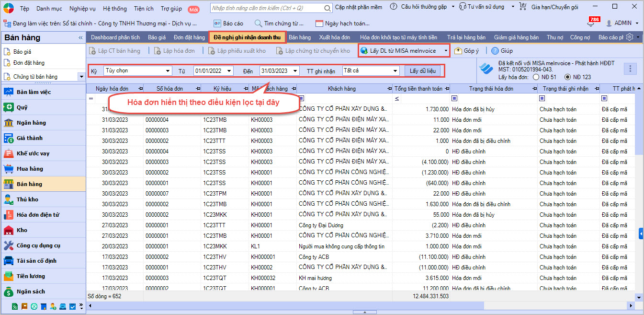Switch to the Xuất hóa đơn tab
This screenshot has height=315, width=644.
[x=335, y=37]
